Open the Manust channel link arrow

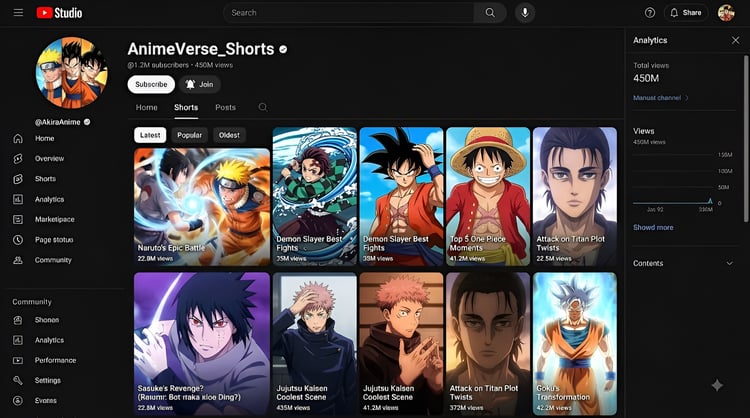coord(687,98)
